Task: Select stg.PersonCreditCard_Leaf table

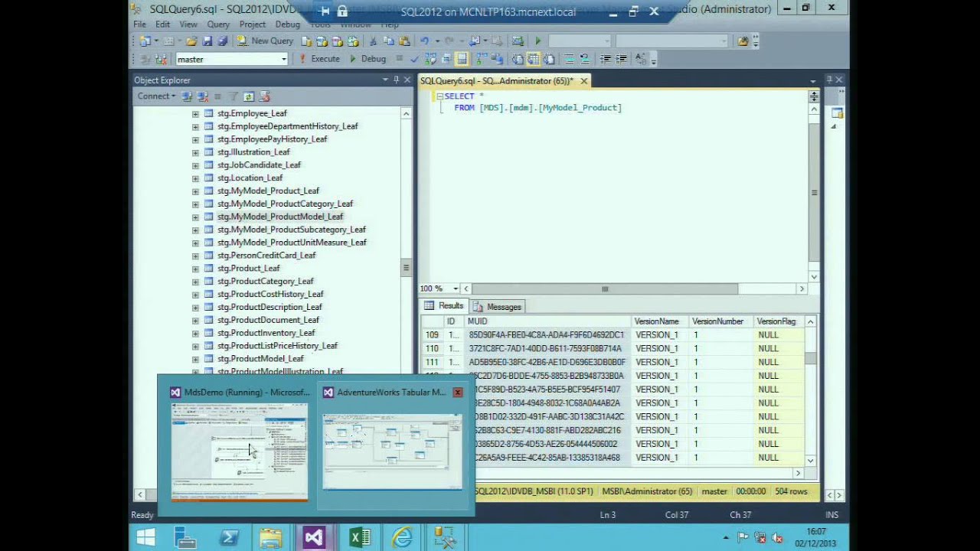Action: point(266,256)
